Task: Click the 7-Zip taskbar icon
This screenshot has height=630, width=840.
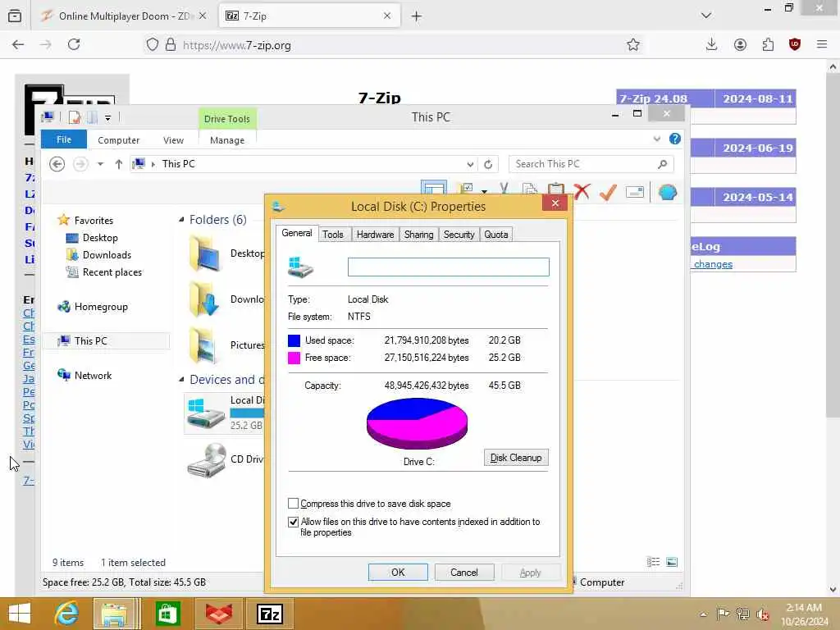Action: pyautogui.click(x=269, y=614)
